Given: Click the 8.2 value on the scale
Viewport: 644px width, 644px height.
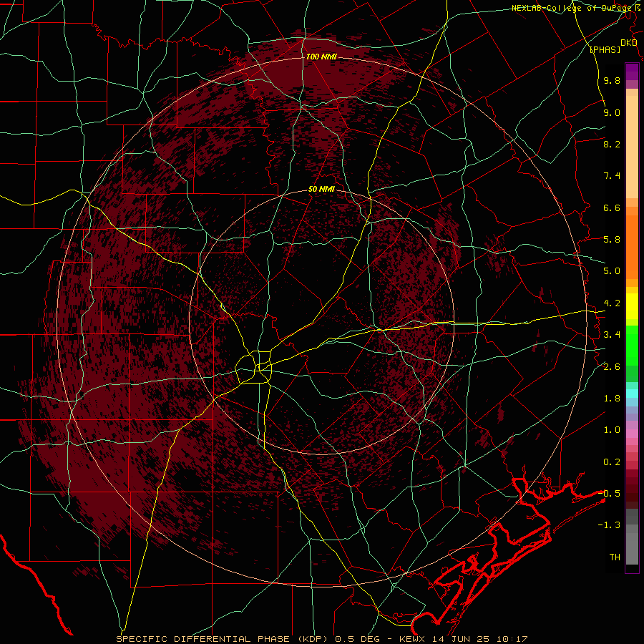Looking at the screenshot, I should 612,144.
